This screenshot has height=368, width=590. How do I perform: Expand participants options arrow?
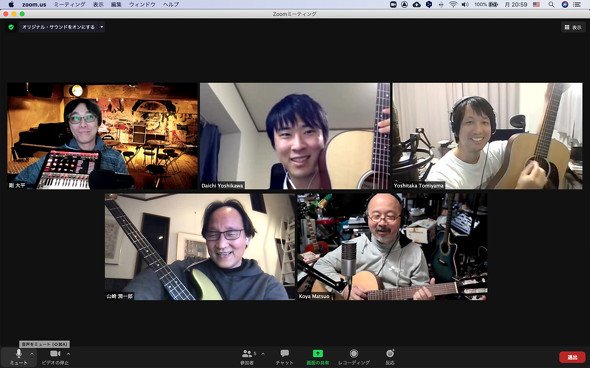[x=263, y=354]
